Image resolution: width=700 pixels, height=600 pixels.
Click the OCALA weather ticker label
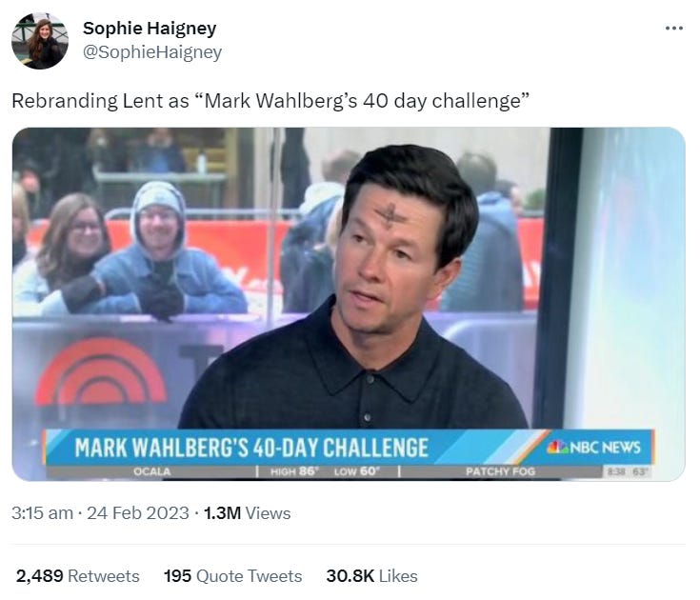click(151, 471)
